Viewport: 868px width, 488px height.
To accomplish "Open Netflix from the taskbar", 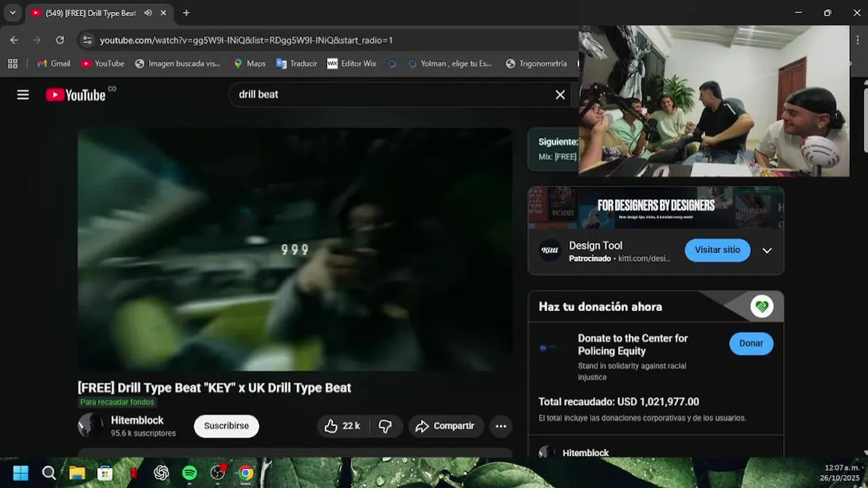I will [134, 473].
